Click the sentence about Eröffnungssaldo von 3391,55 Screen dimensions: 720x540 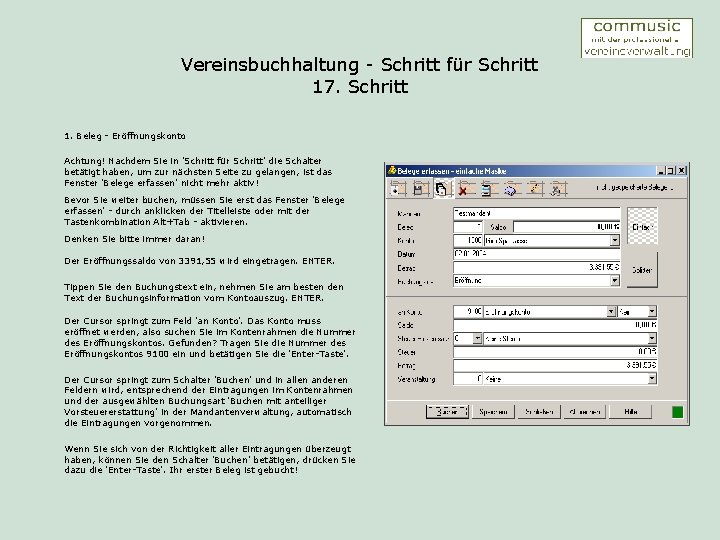[199, 261]
